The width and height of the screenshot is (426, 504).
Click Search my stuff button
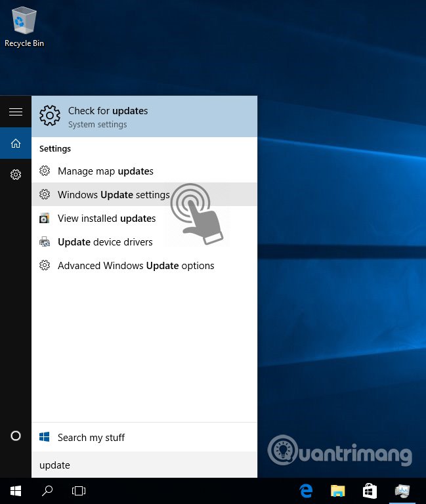click(144, 437)
